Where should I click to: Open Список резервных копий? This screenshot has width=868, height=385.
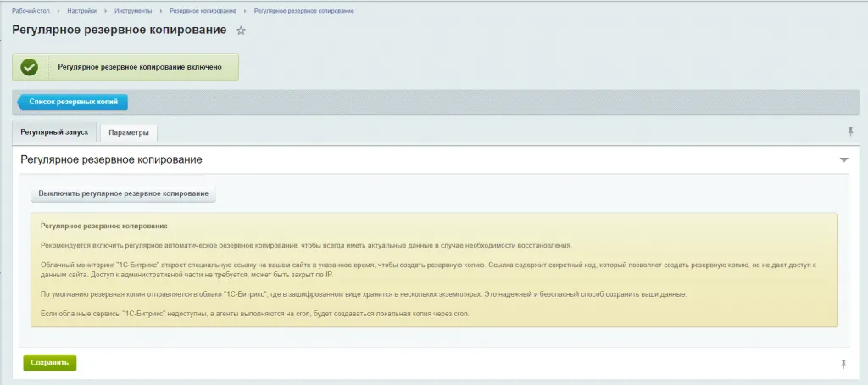click(x=74, y=102)
